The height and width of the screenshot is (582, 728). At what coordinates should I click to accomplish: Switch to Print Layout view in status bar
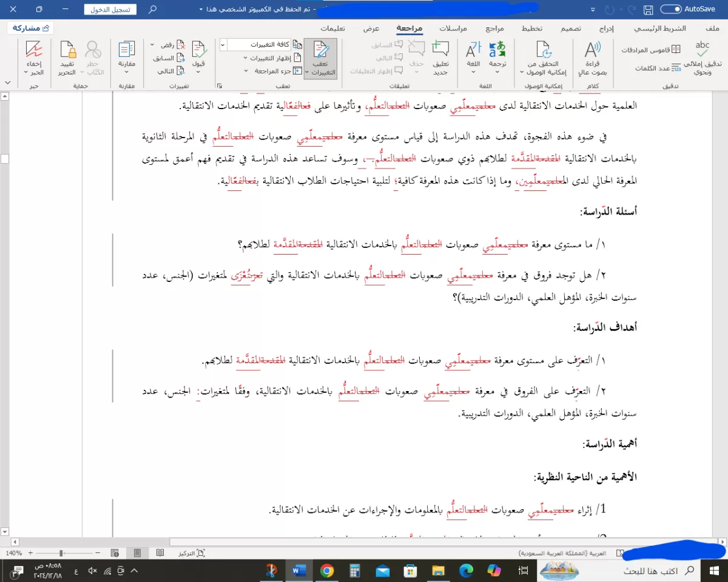coord(137,553)
